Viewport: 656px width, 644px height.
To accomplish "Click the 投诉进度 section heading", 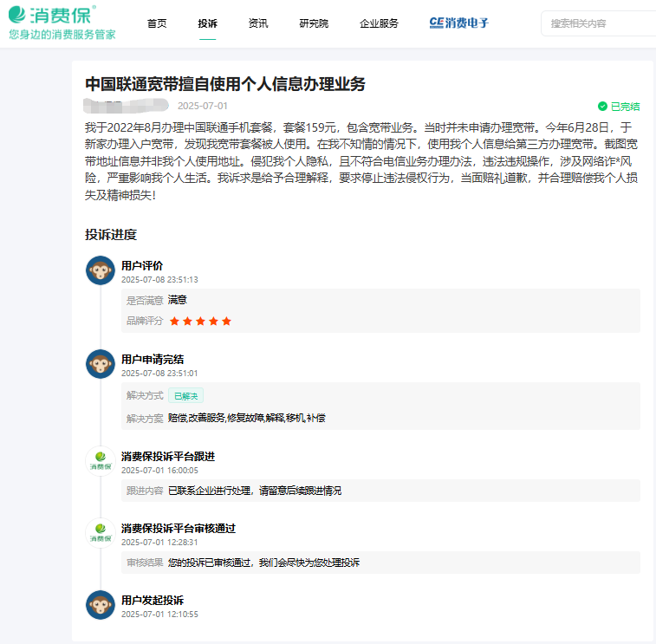I will (111, 234).
